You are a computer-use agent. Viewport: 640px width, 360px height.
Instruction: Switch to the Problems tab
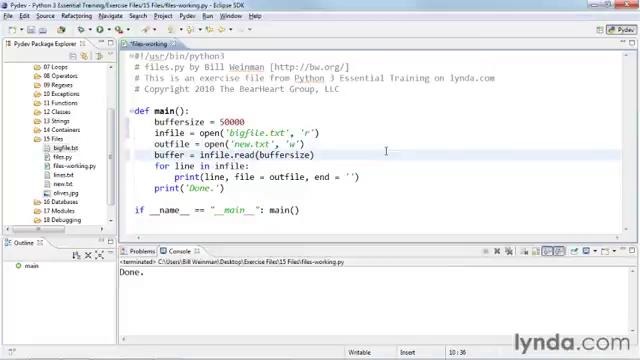coord(138,251)
